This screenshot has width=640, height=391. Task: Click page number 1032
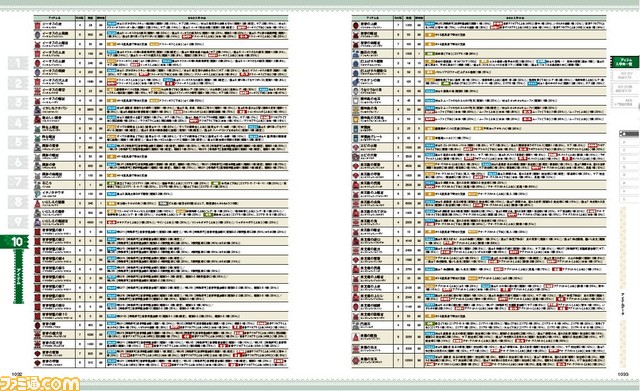point(16,373)
